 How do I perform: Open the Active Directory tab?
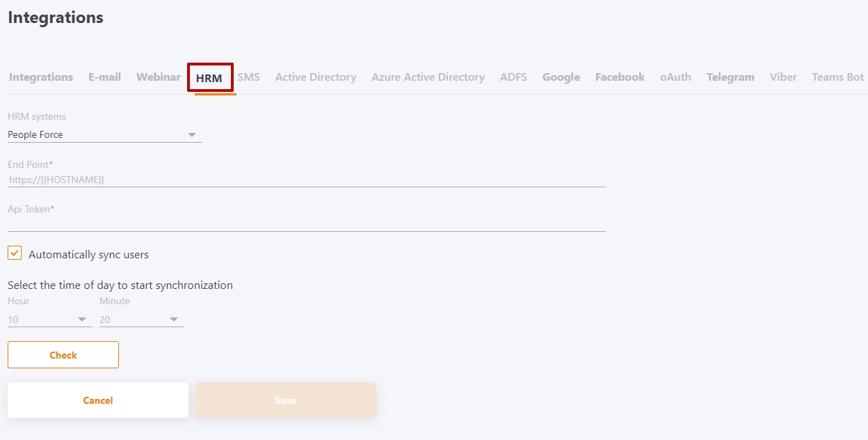click(316, 77)
